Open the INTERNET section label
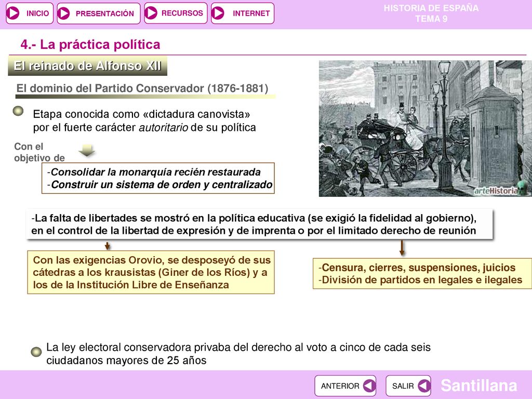Viewport: 532px width, 399px height. pyautogui.click(x=251, y=13)
